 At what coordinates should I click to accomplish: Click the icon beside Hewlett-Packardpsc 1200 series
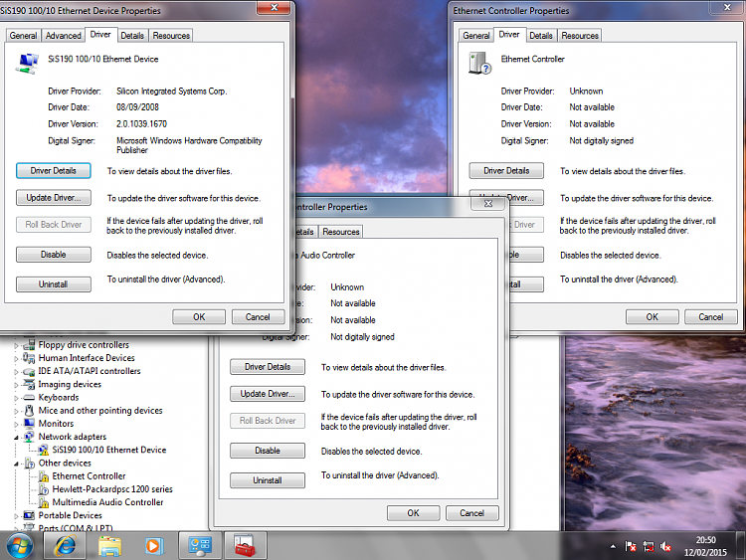[x=44, y=489]
